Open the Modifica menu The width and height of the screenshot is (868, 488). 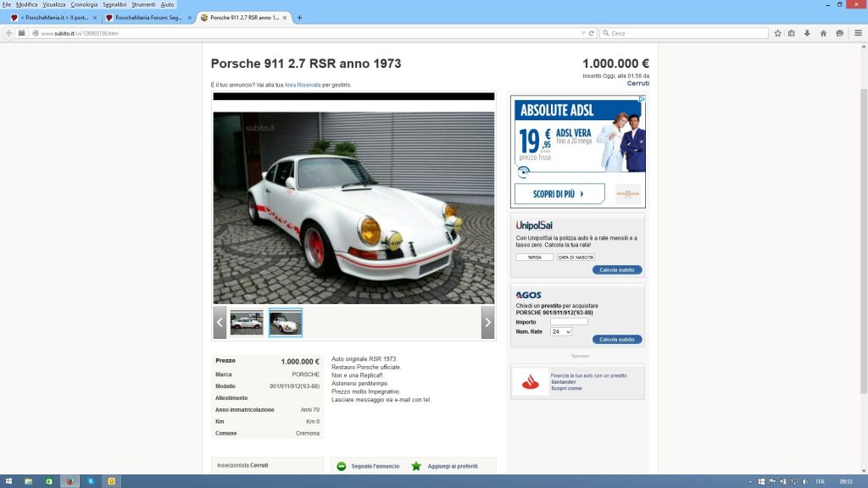click(26, 4)
